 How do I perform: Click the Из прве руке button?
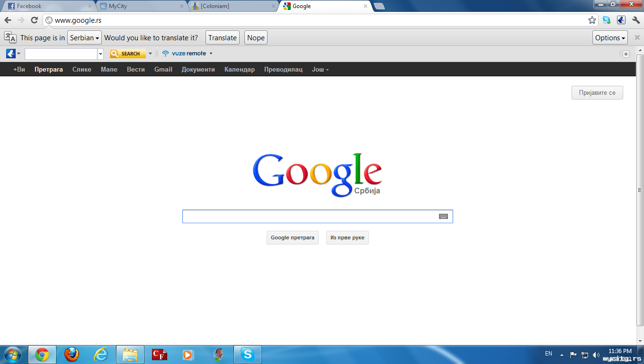click(348, 237)
